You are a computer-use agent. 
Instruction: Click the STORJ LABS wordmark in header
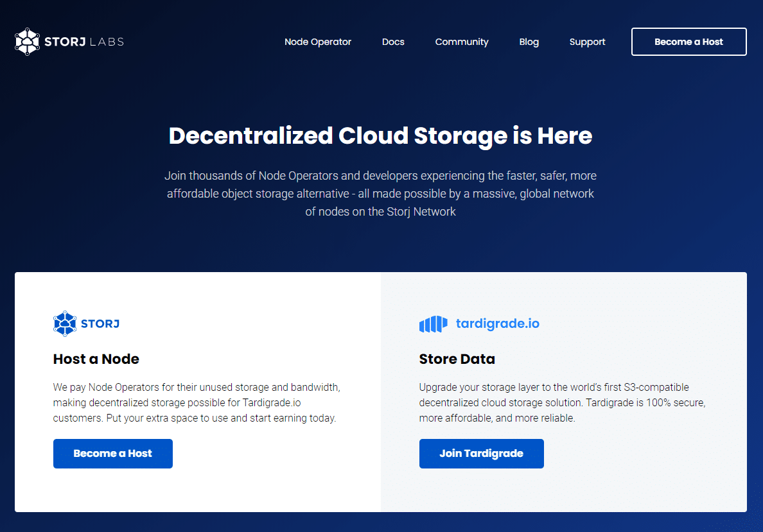point(83,42)
